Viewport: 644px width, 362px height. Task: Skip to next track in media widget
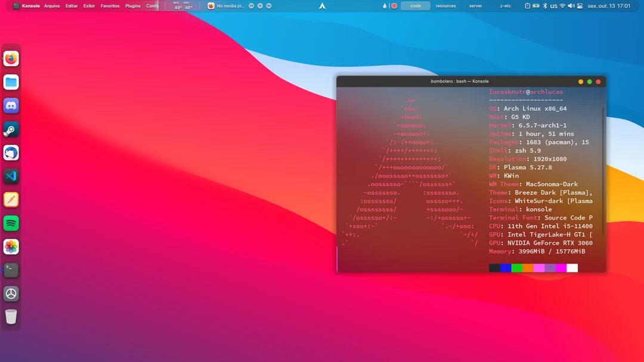268,5
